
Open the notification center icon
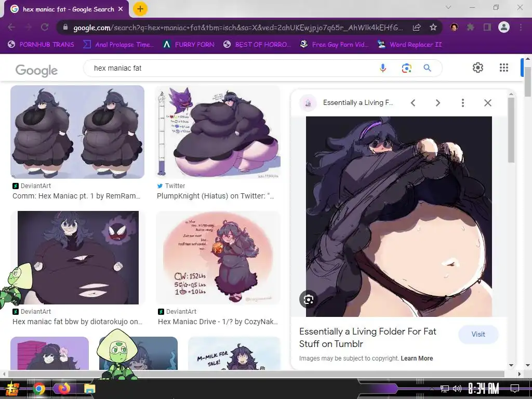point(515,389)
